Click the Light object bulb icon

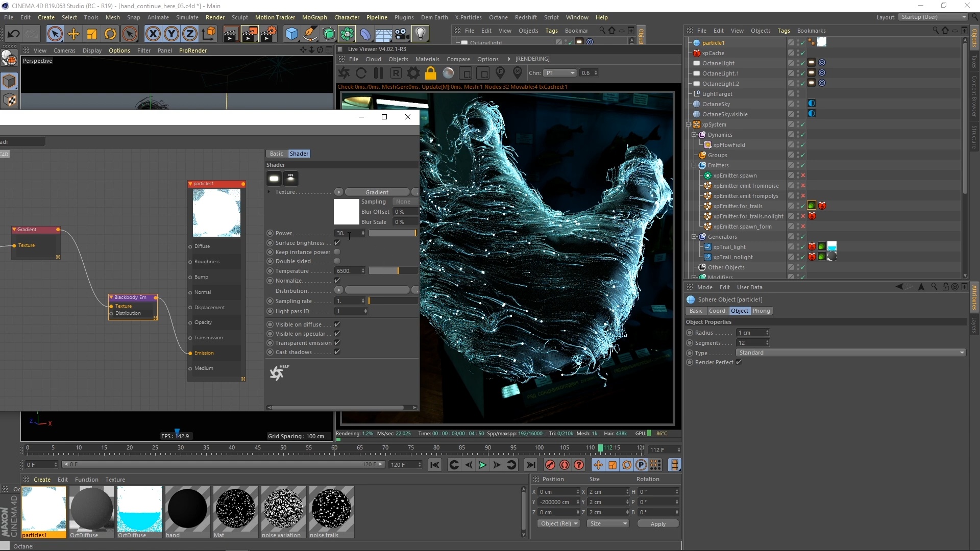point(420,34)
